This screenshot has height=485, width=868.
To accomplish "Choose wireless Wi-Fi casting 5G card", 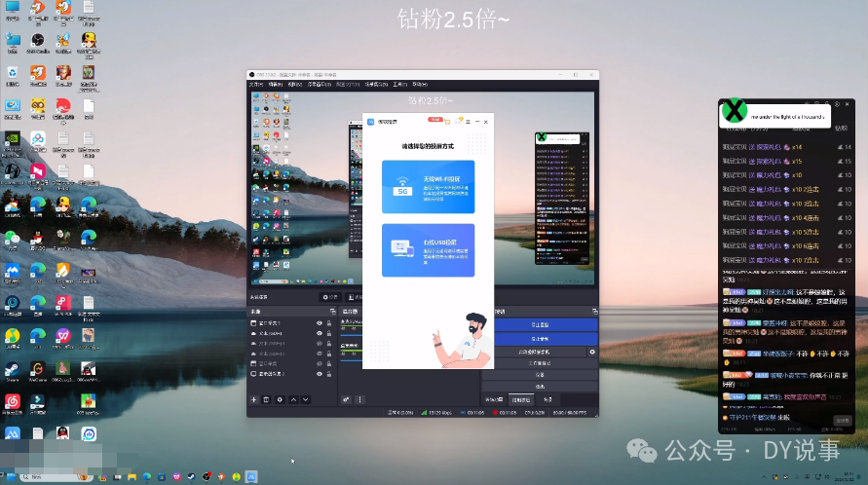I will (x=428, y=187).
